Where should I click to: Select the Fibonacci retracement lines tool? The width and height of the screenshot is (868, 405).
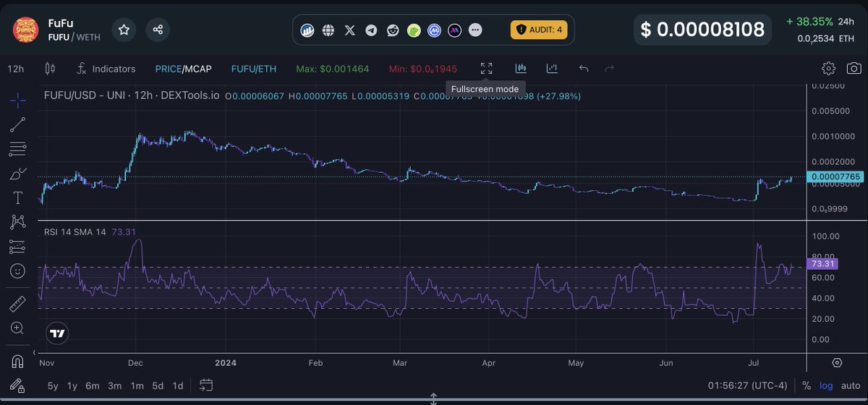click(18, 149)
